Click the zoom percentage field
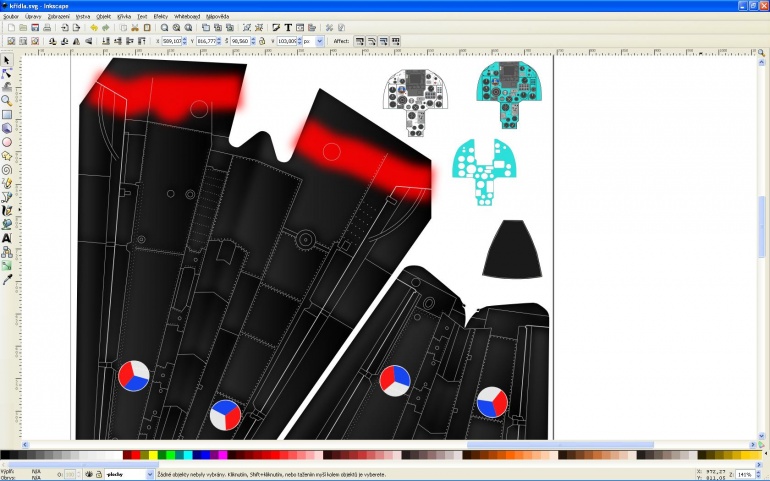The width and height of the screenshot is (770, 481). coord(745,475)
